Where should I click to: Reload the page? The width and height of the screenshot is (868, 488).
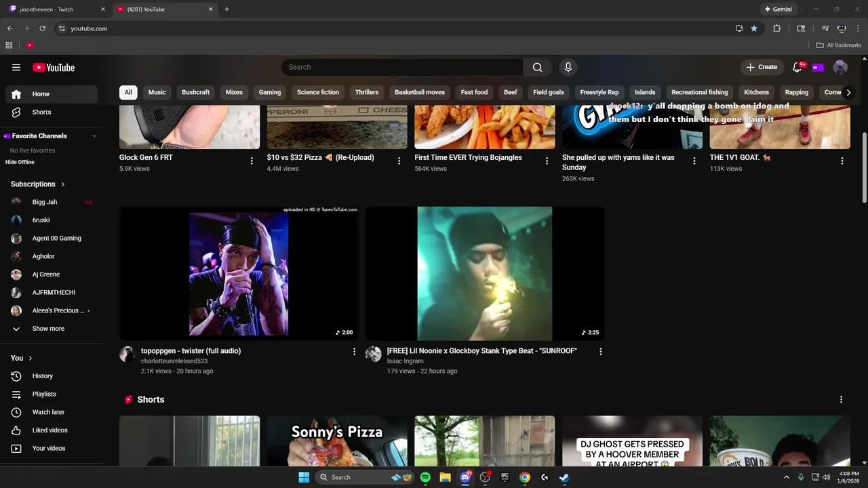pyautogui.click(x=42, y=28)
